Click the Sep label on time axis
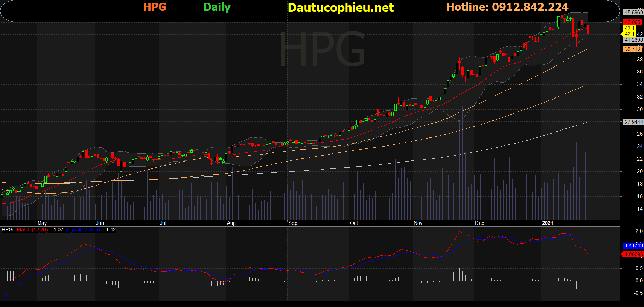 [293, 223]
